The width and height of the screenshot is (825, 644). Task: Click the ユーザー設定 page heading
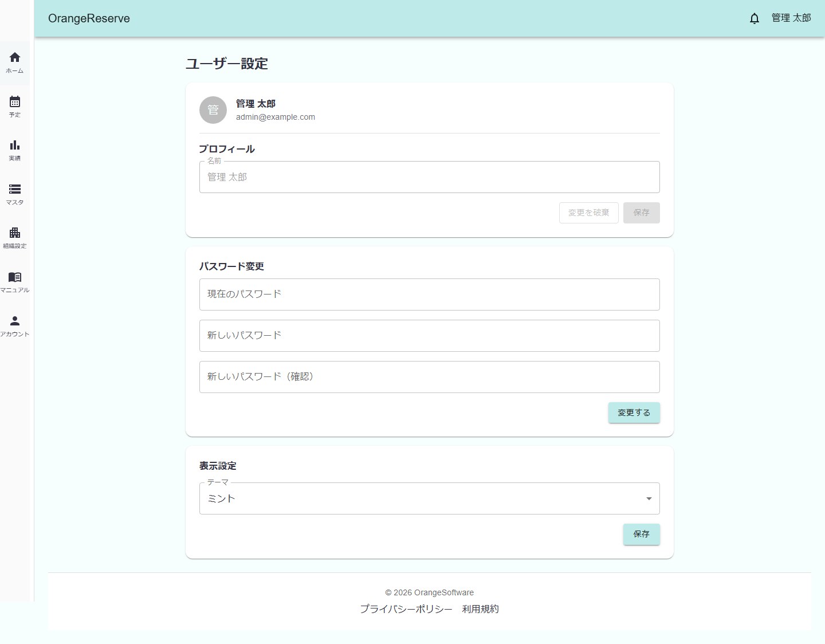pos(227,64)
